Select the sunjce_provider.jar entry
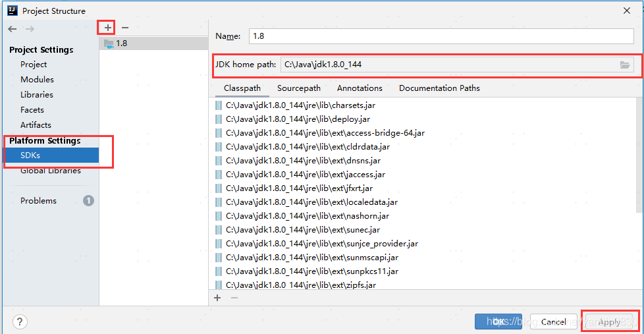The height and width of the screenshot is (334, 644). click(x=322, y=244)
